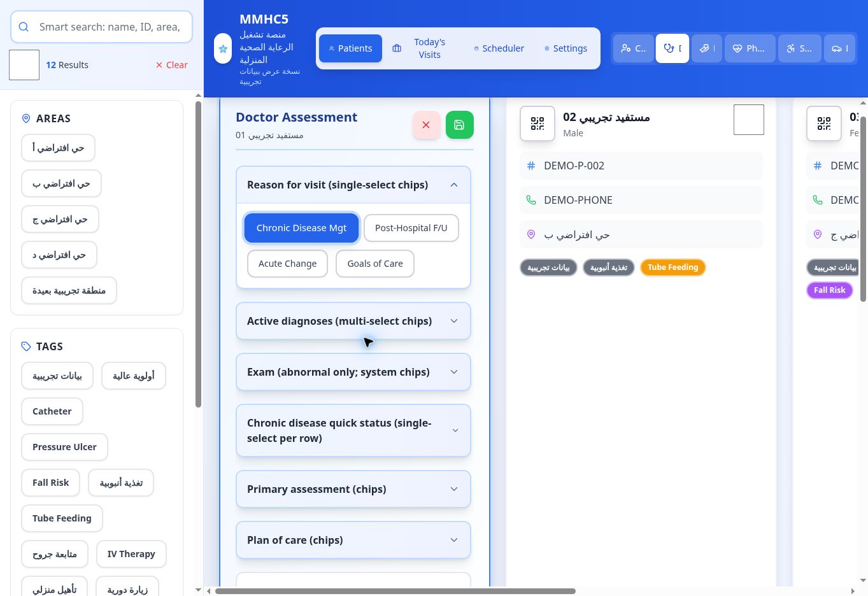Filter by area حي افتراضي أ
The width and height of the screenshot is (868, 596).
[x=58, y=148]
